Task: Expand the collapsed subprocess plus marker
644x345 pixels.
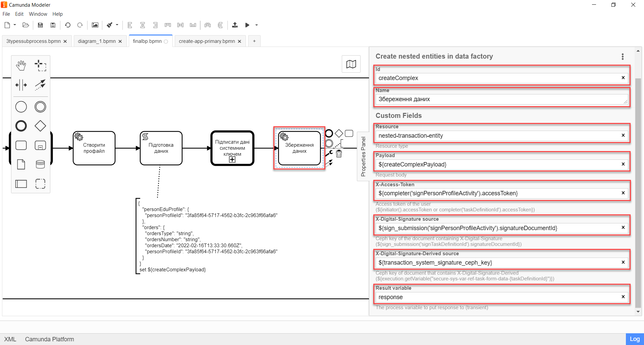Action: coord(232,160)
